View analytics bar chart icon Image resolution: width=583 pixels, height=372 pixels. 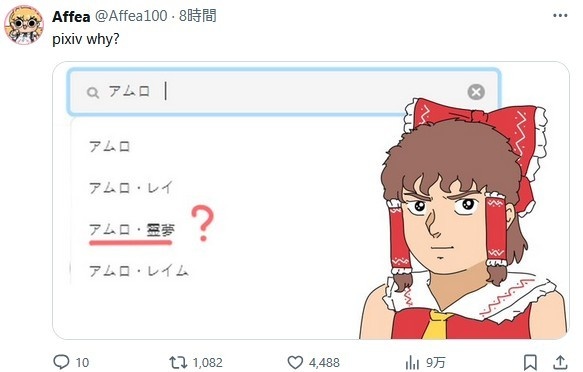point(412,362)
